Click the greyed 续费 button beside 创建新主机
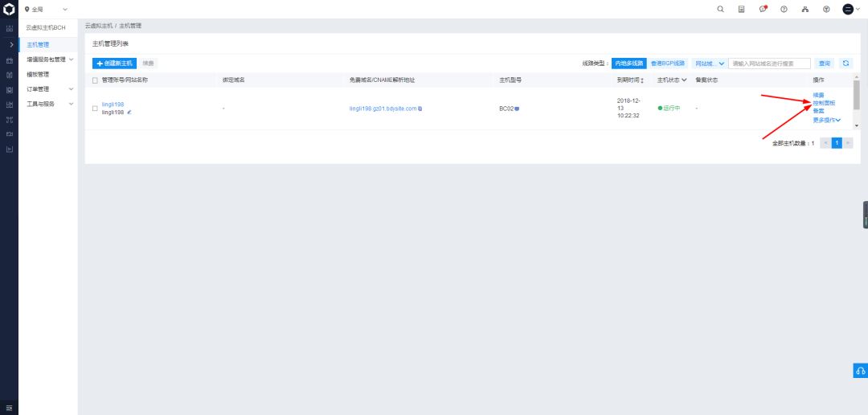Image resolution: width=868 pixels, height=415 pixels. [148, 64]
